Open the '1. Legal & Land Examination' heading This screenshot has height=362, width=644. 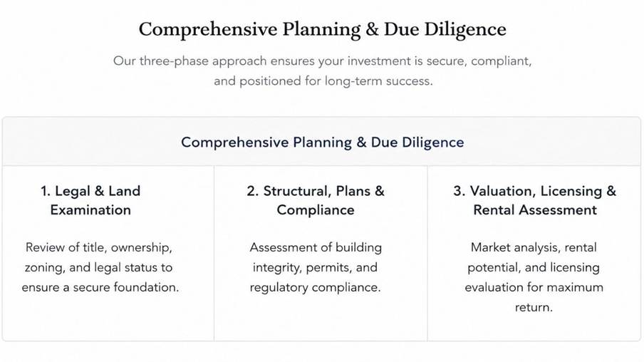pyautogui.click(x=90, y=200)
